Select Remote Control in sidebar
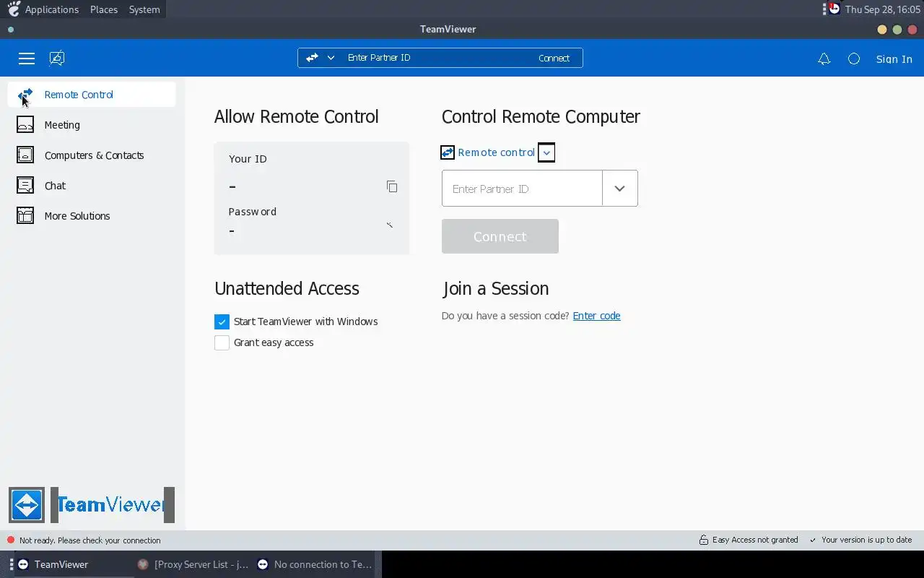924x578 pixels. coord(92,95)
